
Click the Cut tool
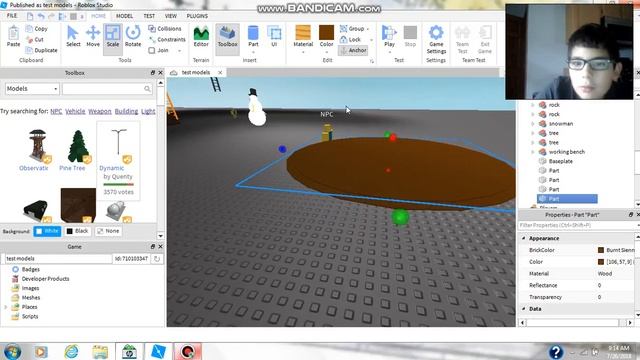(35, 40)
